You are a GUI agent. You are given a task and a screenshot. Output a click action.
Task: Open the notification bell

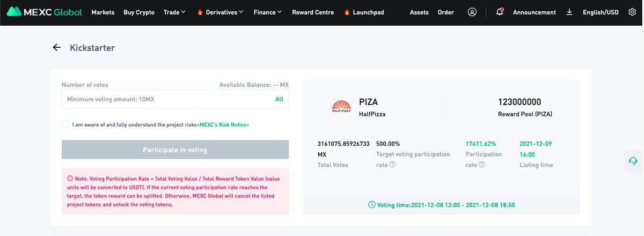pos(500,12)
